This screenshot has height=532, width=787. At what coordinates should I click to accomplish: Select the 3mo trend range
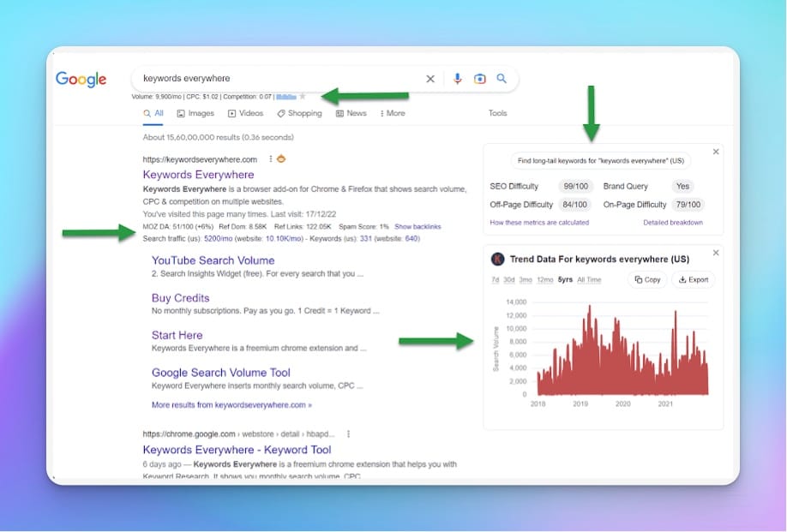[x=526, y=280]
